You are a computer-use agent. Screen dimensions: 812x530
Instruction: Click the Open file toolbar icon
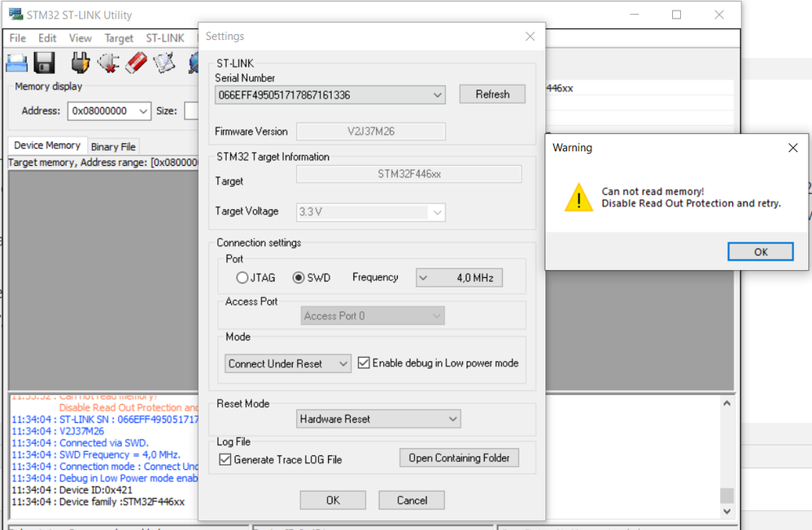click(16, 63)
